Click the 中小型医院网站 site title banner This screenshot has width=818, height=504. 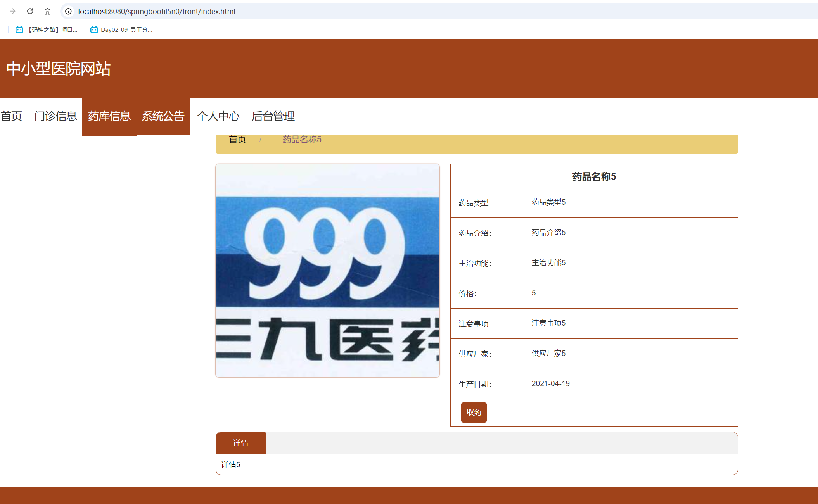[x=57, y=69]
